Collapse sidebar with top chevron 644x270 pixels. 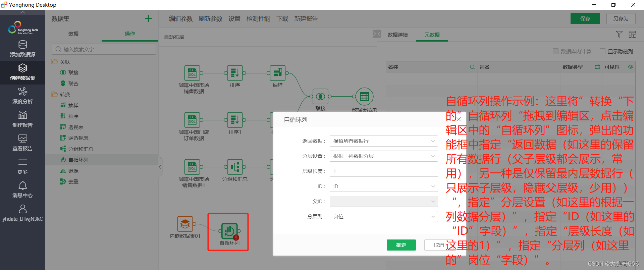tap(22, 12)
